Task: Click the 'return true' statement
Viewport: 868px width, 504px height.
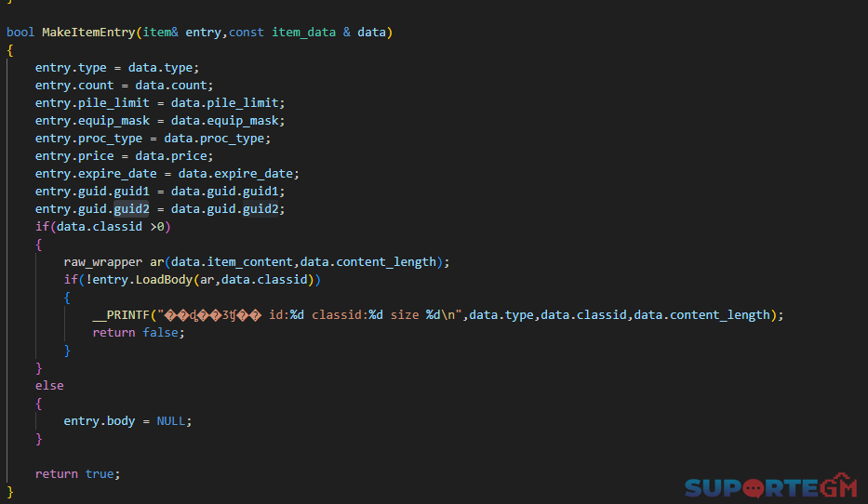Action: tap(77, 474)
